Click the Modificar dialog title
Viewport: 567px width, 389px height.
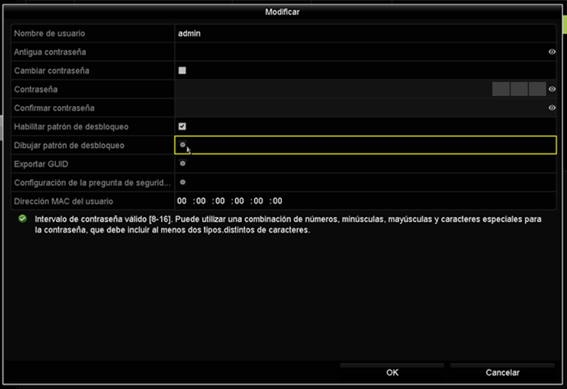pyautogui.click(x=282, y=12)
